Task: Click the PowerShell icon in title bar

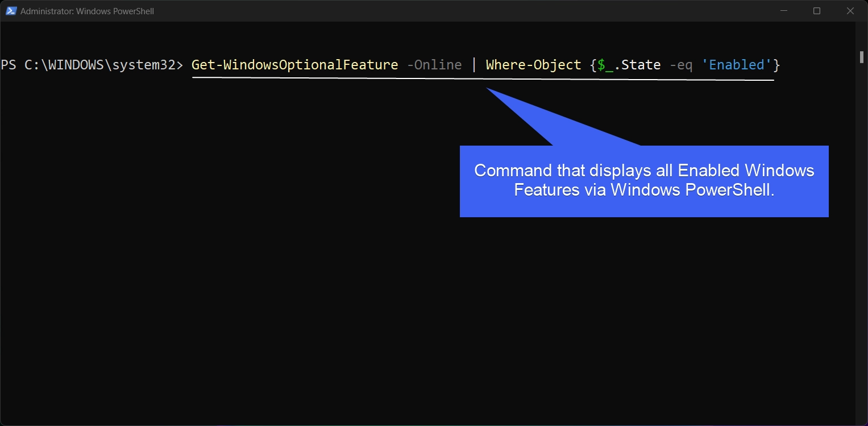Action: pyautogui.click(x=11, y=11)
